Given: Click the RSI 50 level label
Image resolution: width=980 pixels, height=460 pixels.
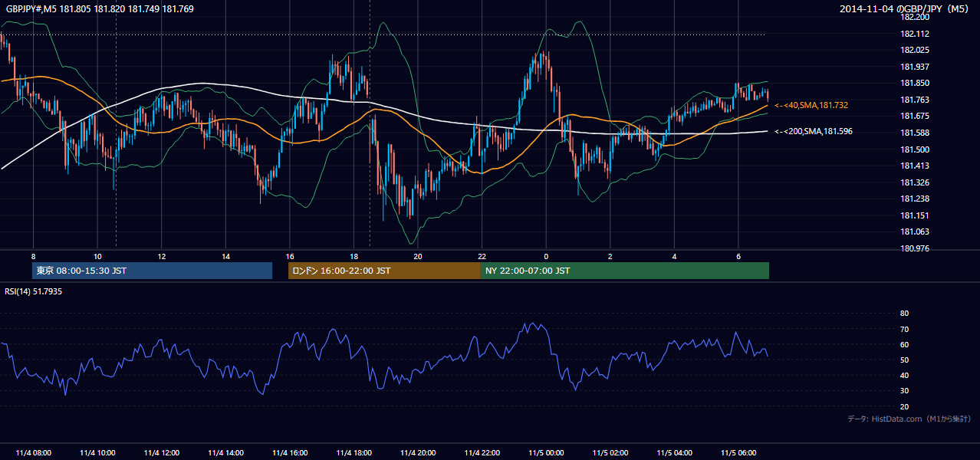Looking at the screenshot, I should click(x=904, y=360).
